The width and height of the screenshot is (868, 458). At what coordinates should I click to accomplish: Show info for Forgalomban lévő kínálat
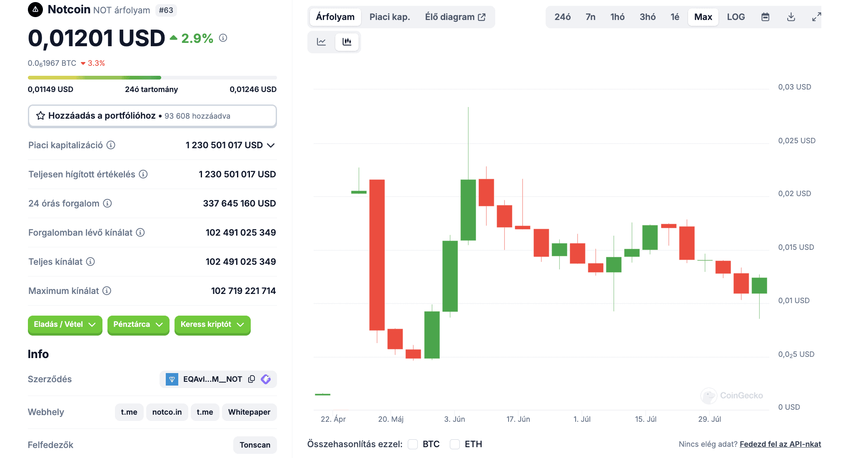click(140, 232)
